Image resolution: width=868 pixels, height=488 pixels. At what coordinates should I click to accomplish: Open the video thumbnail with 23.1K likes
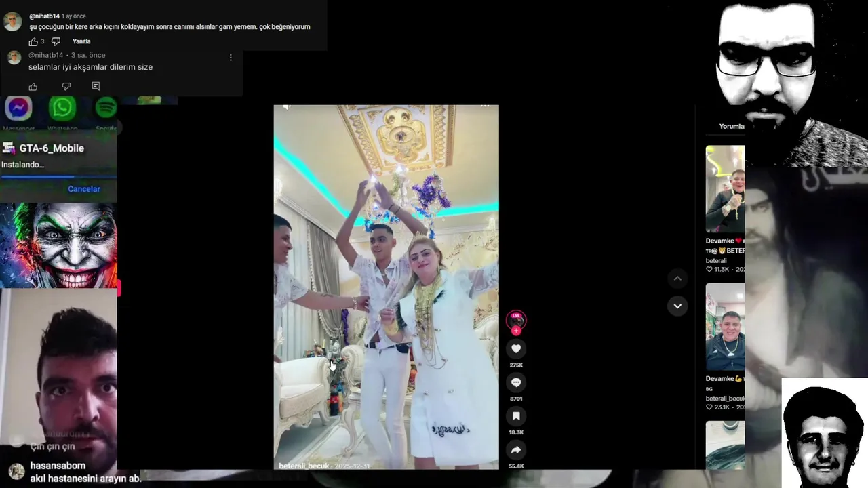pos(725,327)
